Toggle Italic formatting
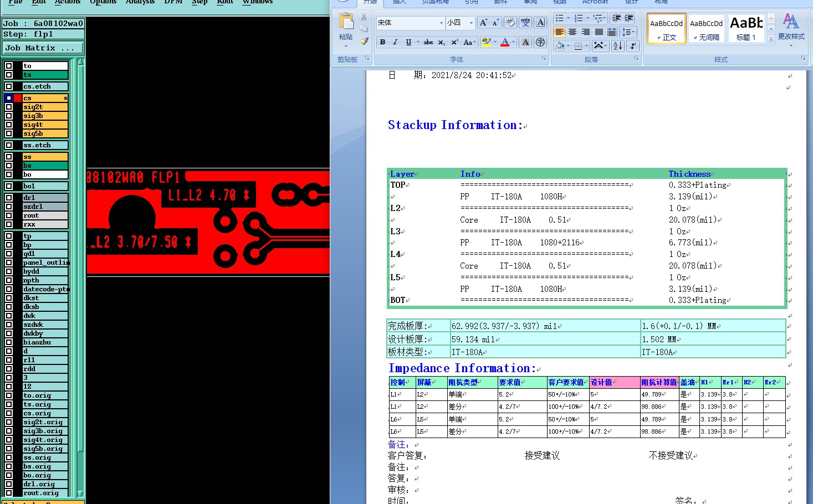 [395, 42]
